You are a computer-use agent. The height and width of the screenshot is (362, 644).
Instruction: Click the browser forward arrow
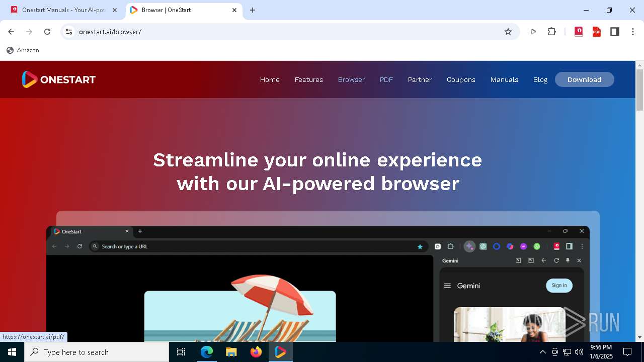[x=29, y=32]
